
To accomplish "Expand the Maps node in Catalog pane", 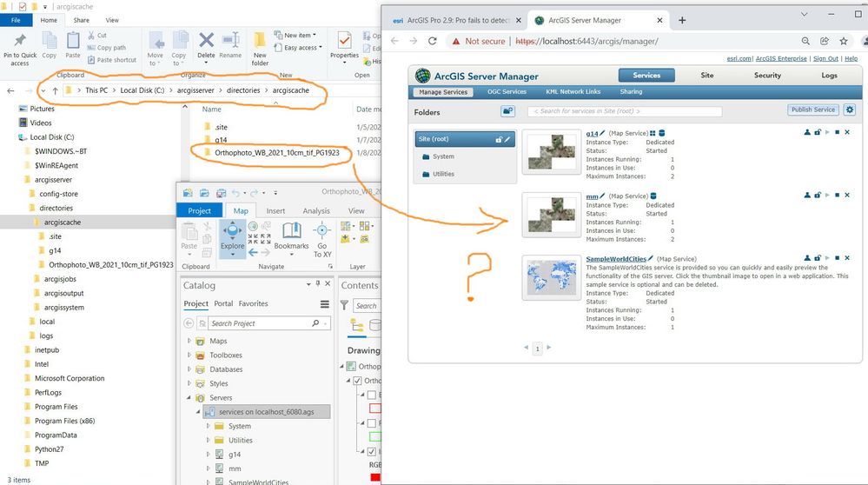I will (189, 341).
